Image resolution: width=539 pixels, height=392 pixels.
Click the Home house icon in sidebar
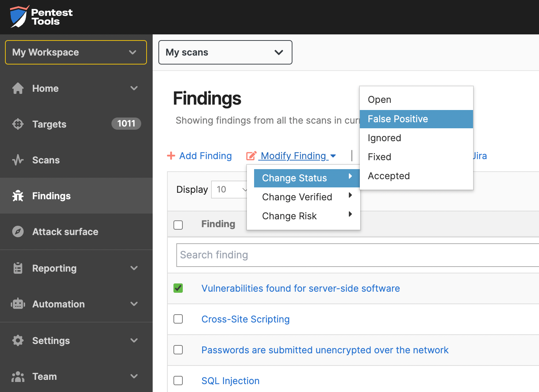pyautogui.click(x=18, y=88)
